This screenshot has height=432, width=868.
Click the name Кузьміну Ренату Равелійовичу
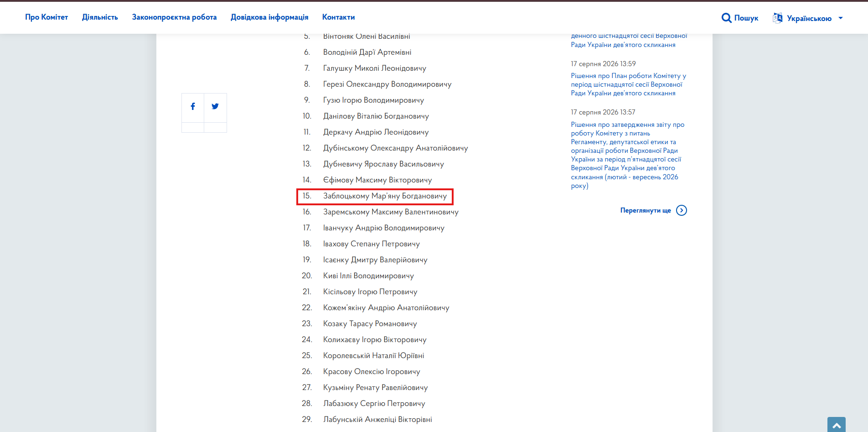pos(376,387)
